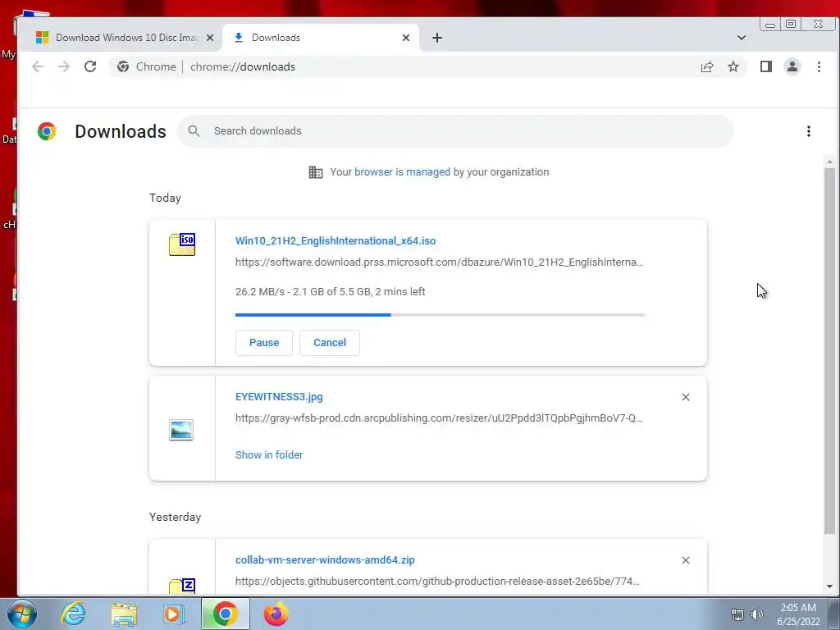Click the Chrome logo beside Downloads heading
Viewport: 840px width, 630px height.
point(47,131)
